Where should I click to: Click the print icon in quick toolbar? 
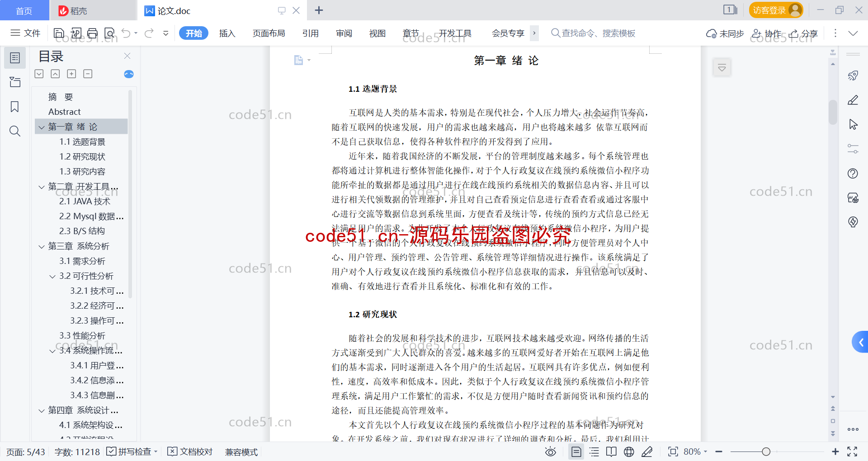point(93,33)
